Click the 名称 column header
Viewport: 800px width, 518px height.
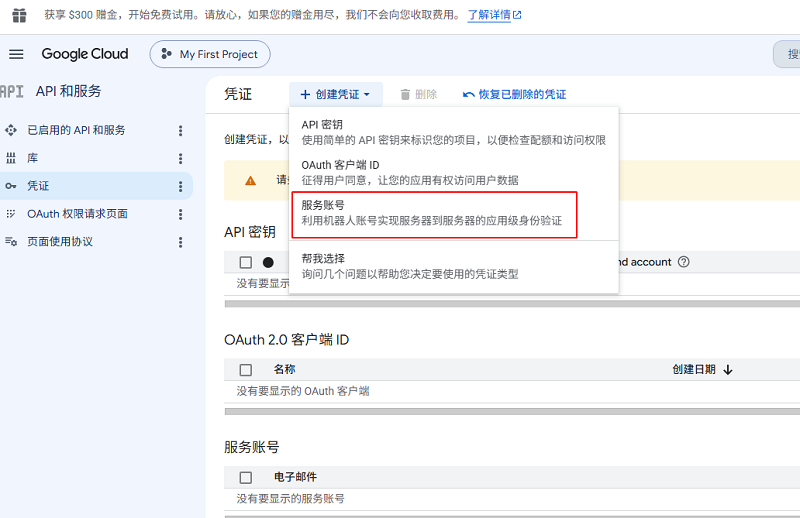tap(285, 369)
